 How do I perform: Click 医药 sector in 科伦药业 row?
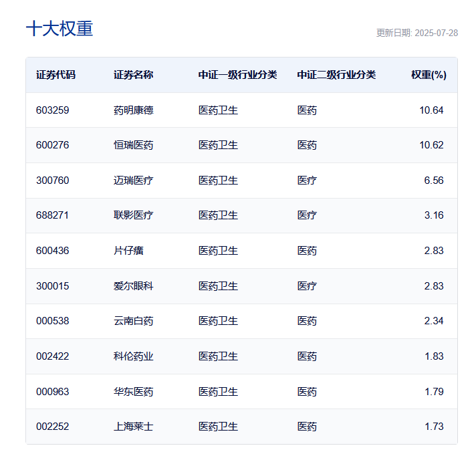tap(307, 356)
